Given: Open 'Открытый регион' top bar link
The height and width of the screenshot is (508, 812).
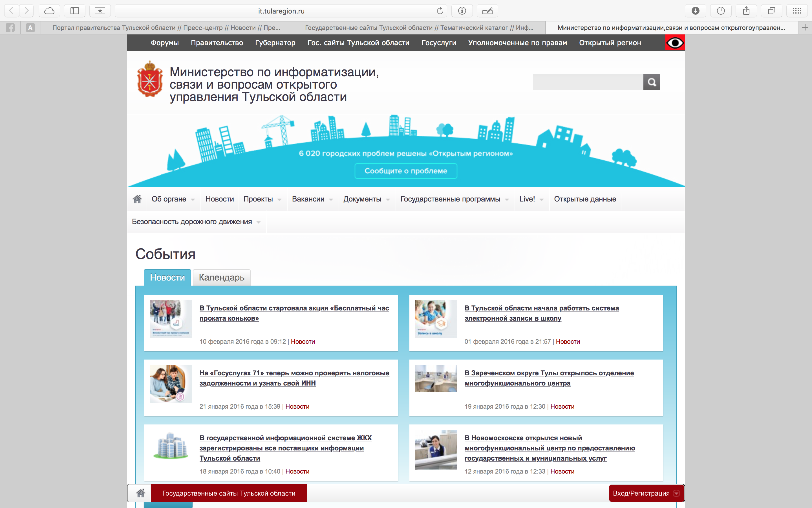Looking at the screenshot, I should [x=610, y=43].
